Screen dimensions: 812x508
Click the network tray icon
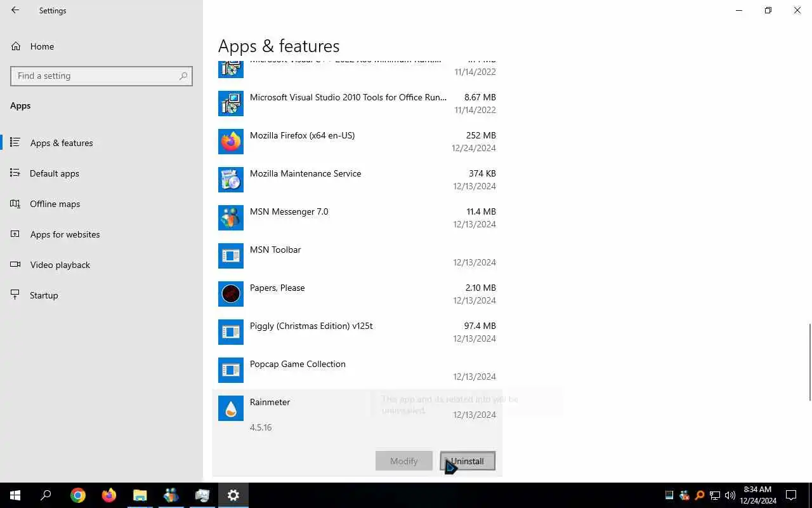coord(715,495)
